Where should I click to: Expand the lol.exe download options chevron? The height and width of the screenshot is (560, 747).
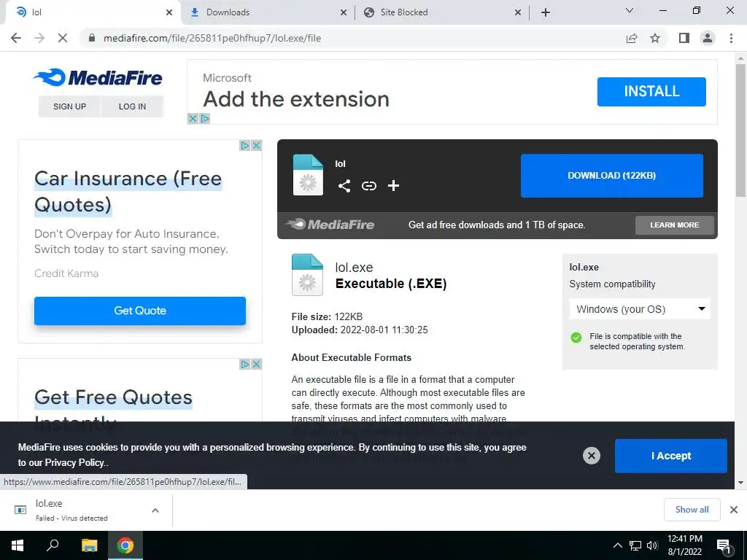(155, 510)
